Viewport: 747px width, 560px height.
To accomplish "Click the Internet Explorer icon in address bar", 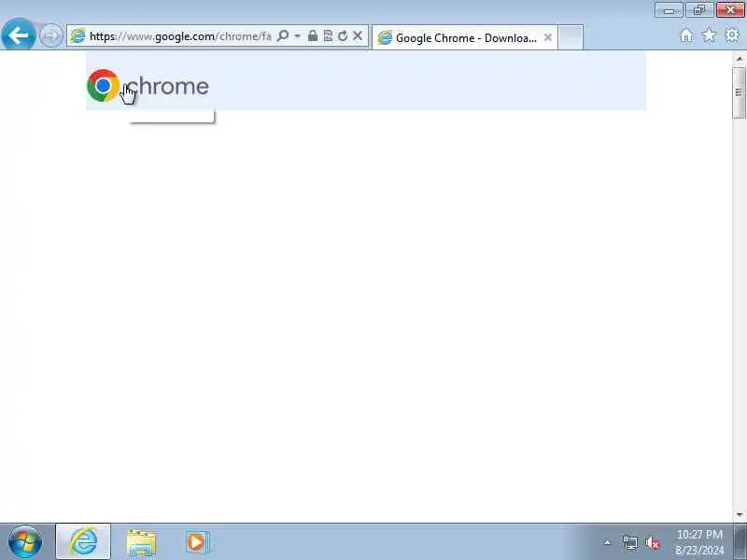I will (x=78, y=35).
